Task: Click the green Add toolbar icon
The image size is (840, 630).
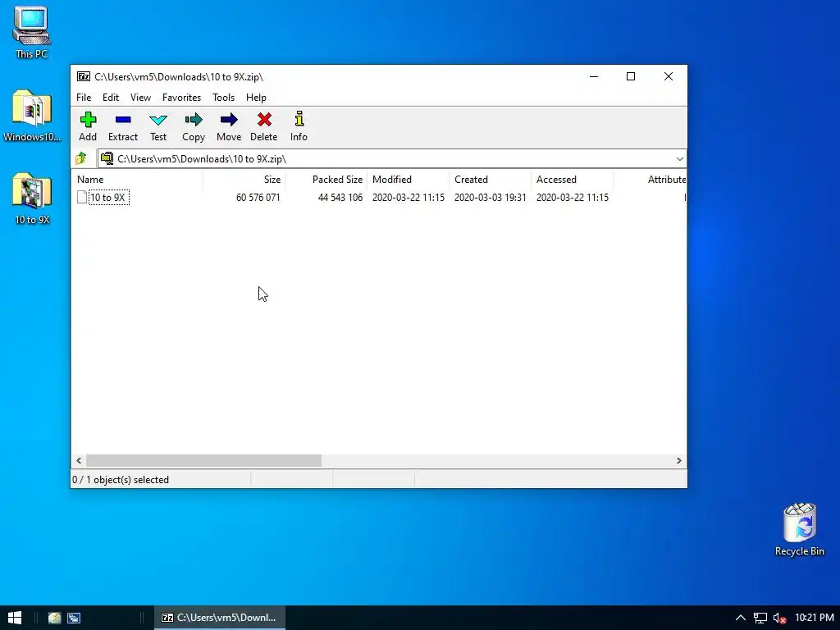Action: [x=88, y=120]
